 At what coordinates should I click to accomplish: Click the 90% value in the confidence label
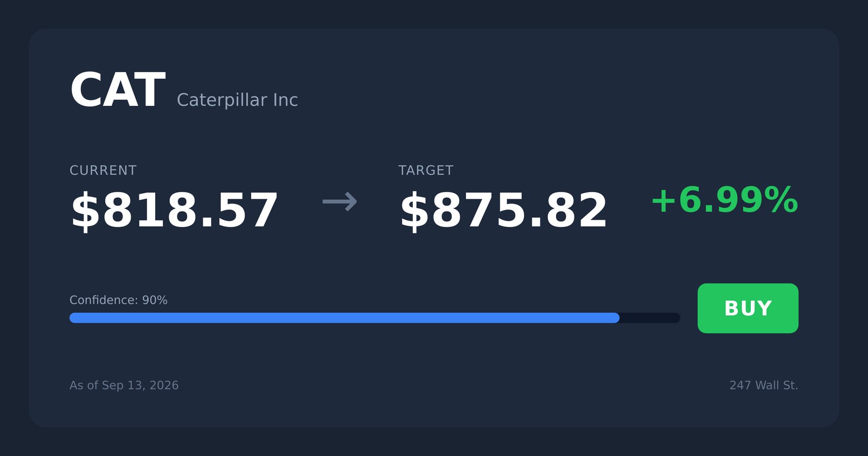click(155, 300)
